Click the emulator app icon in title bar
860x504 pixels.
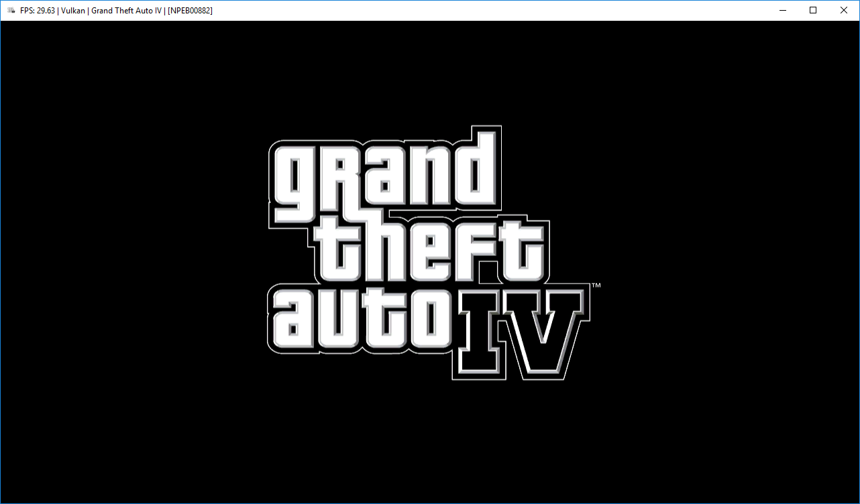tap(11, 11)
